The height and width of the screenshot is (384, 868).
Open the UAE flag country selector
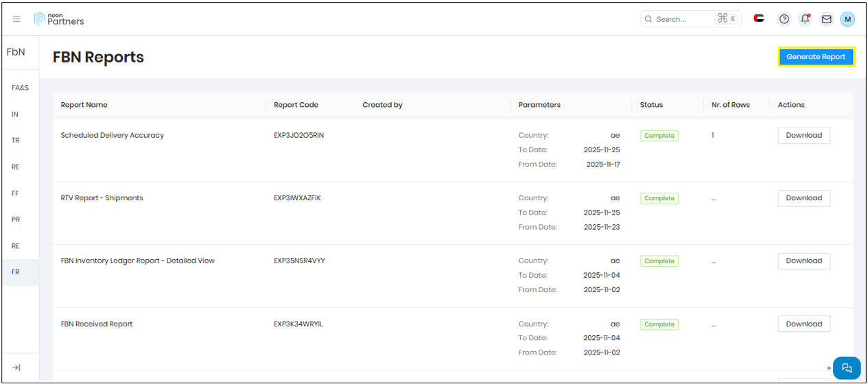click(759, 19)
